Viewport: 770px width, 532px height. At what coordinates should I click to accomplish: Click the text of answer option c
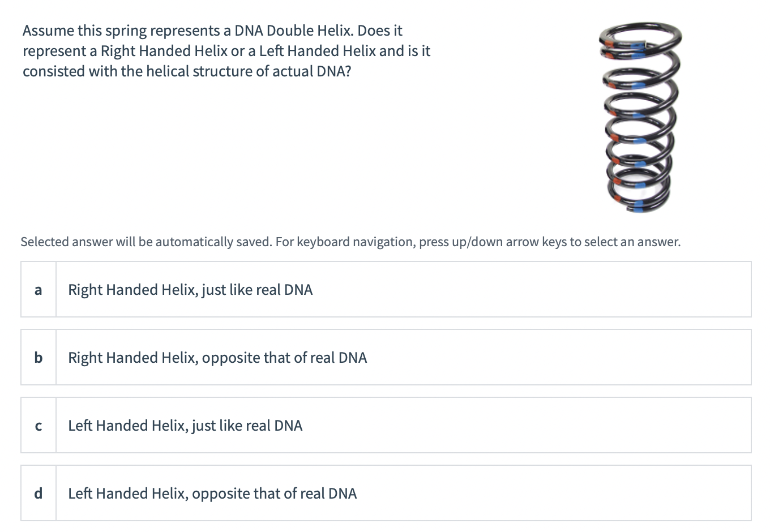[x=185, y=425]
